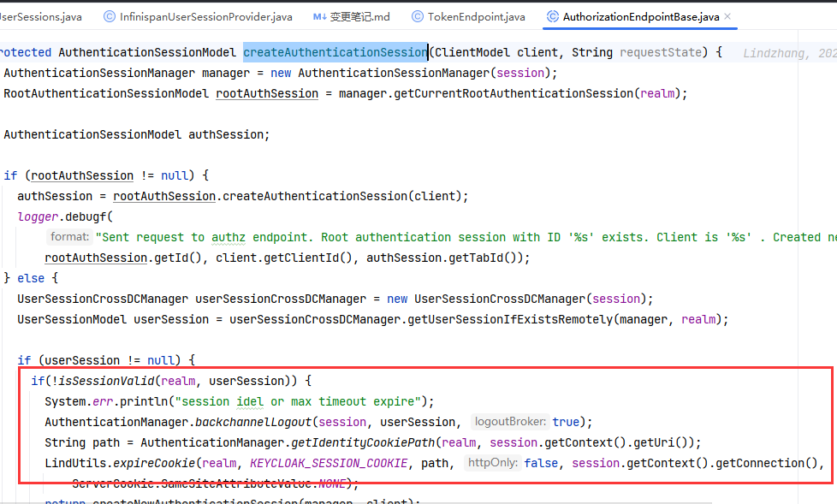This screenshot has width=837, height=504.
Task: Click the isSessionValid method call
Action: point(106,381)
